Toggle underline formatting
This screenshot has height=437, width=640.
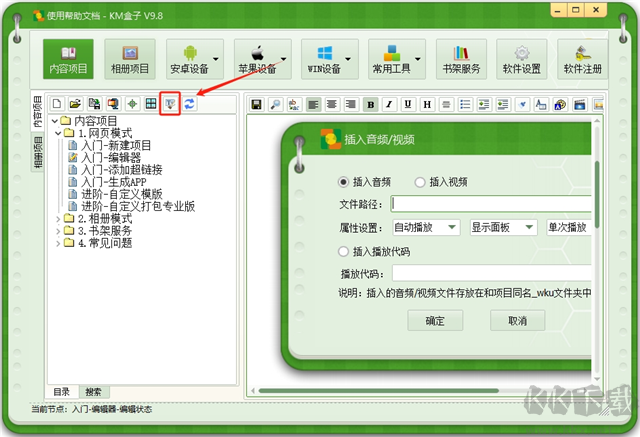coord(408,105)
